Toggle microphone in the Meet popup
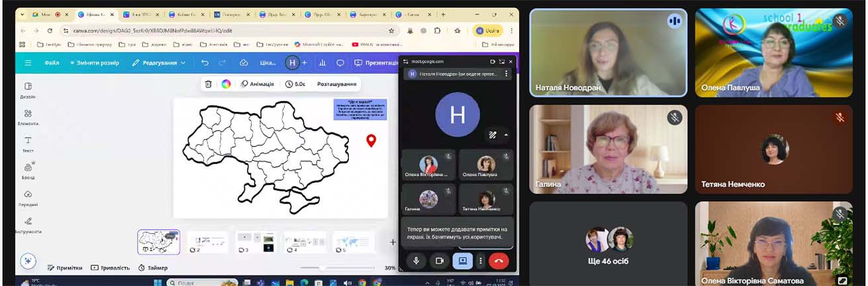 coord(416,261)
